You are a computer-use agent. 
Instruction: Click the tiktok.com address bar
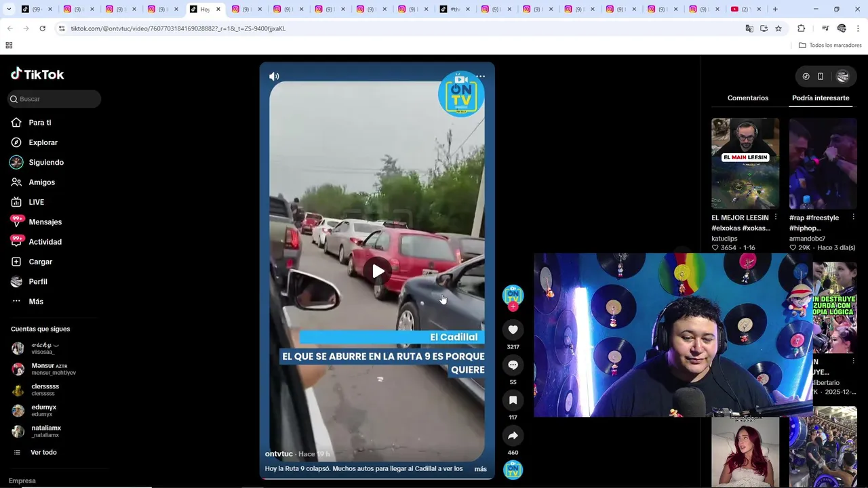400,28
